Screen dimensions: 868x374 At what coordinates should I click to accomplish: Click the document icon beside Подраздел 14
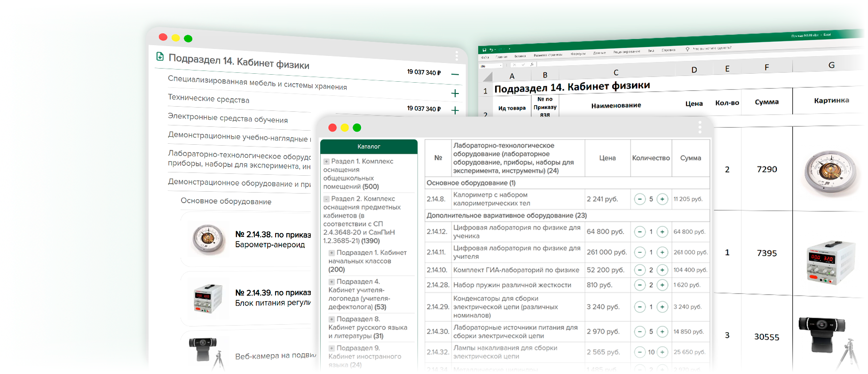tap(160, 56)
